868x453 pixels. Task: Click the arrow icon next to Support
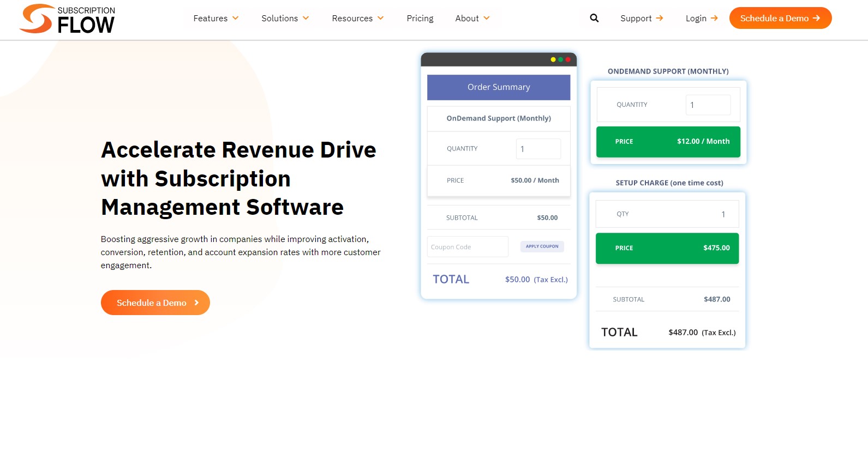click(660, 18)
